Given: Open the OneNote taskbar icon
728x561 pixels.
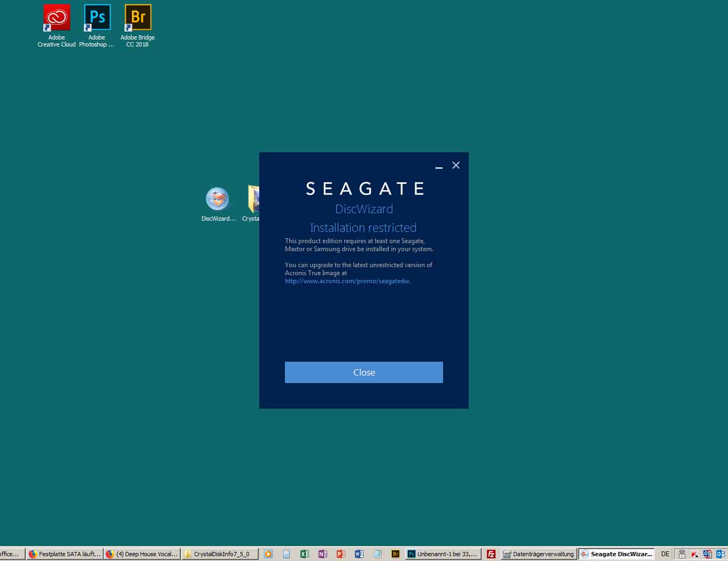Looking at the screenshot, I should pyautogui.click(x=323, y=554).
